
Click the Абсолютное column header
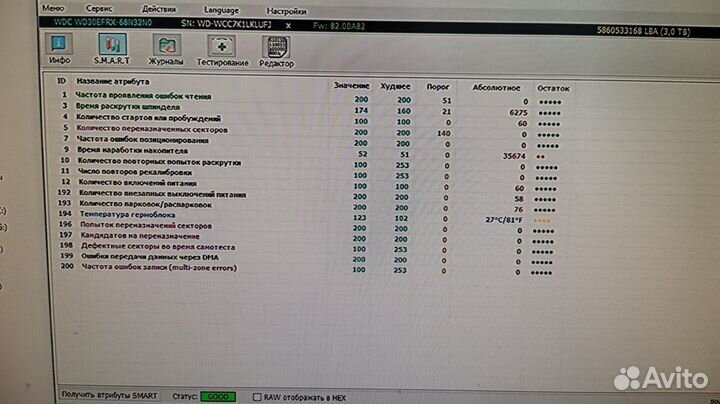(x=496, y=87)
